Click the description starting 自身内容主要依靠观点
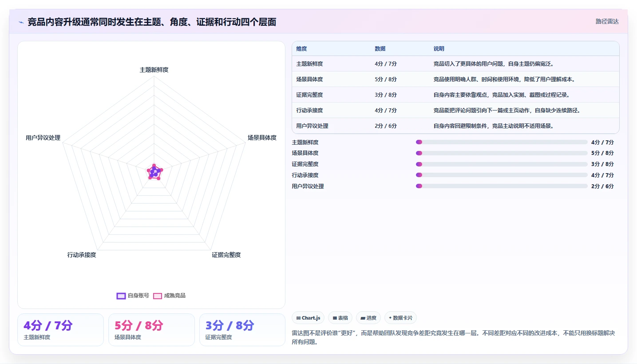Viewport: 637px width, 364px height. tap(502, 95)
